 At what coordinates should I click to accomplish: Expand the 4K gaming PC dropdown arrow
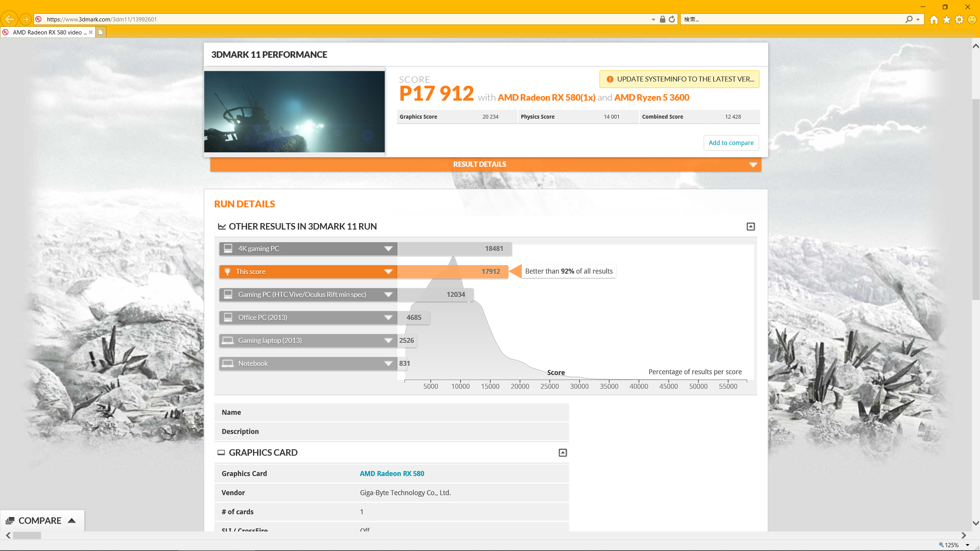388,249
